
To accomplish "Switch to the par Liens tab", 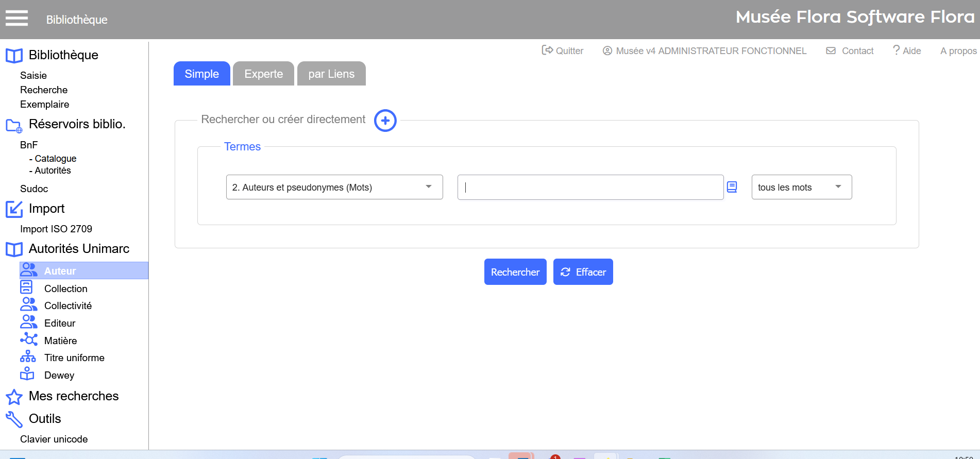I will [331, 74].
